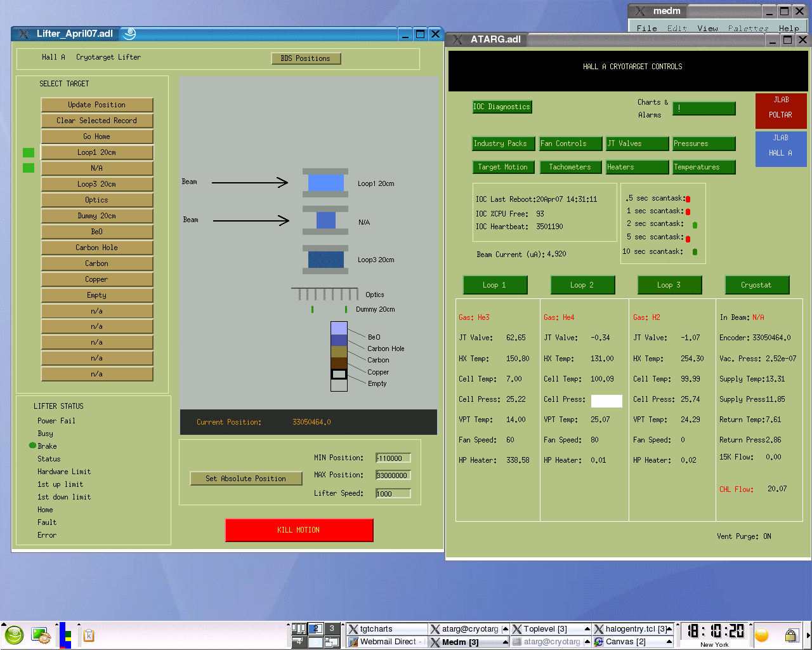Image resolution: width=812 pixels, height=650 pixels.
Task: Open JT Valves panel
Action: [638, 143]
